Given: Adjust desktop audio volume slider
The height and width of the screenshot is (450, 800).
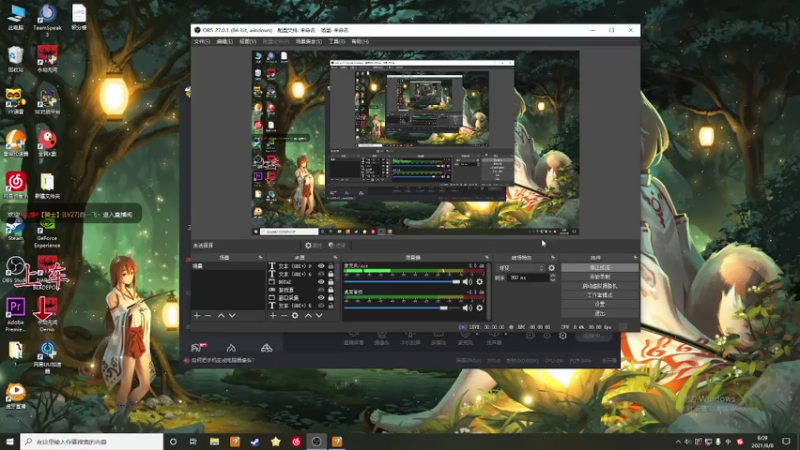Looking at the screenshot, I should tap(403, 308).
